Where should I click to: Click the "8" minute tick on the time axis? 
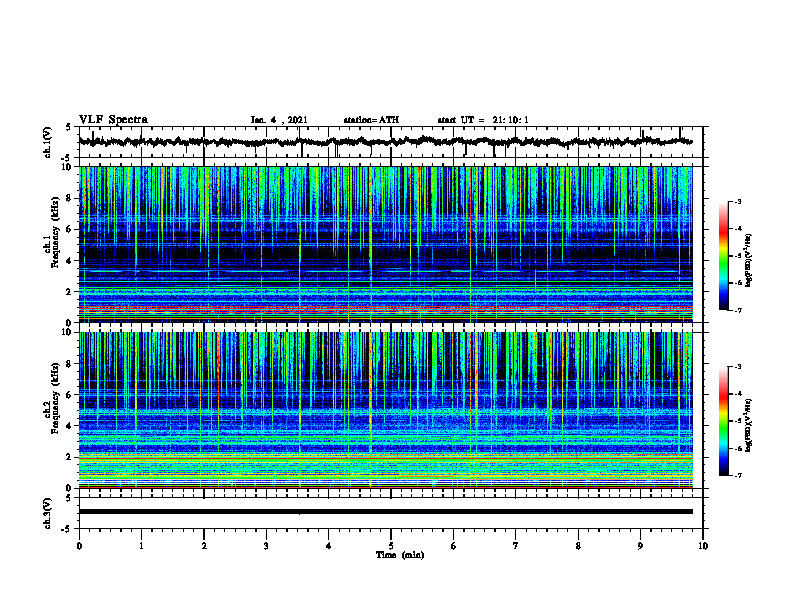pyautogui.click(x=578, y=546)
